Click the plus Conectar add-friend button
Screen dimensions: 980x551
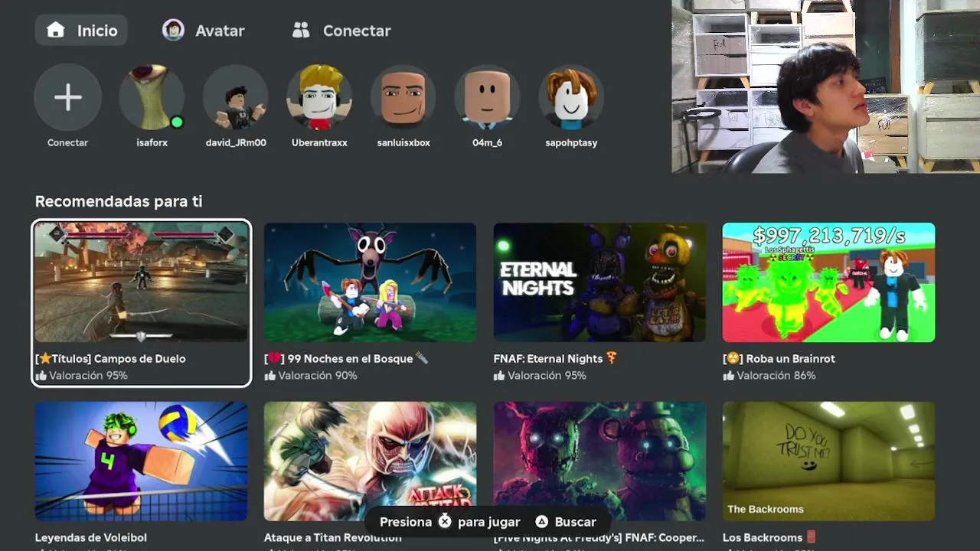coord(67,97)
